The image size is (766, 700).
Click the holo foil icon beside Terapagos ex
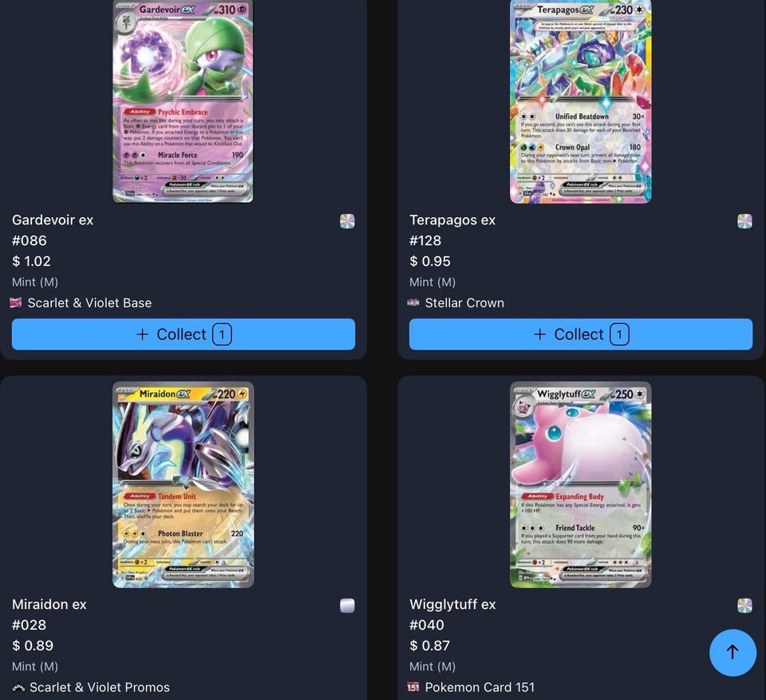click(x=744, y=221)
